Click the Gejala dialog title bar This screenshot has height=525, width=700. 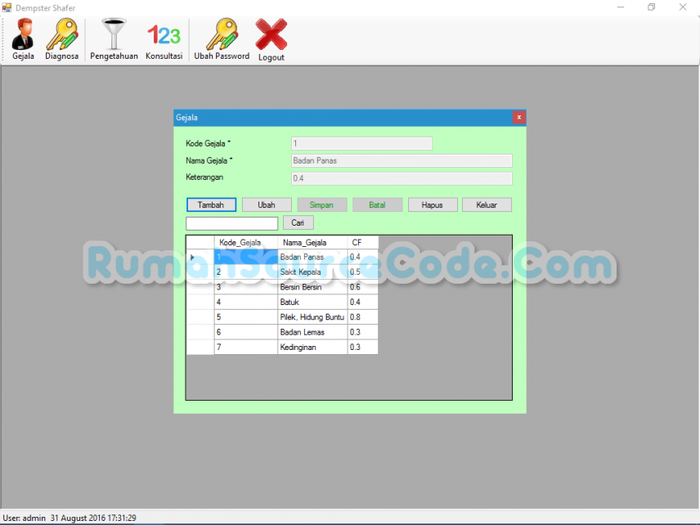click(343, 117)
